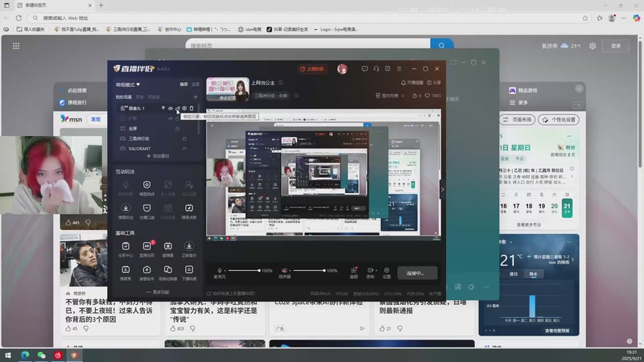Open speaker device dropdown arrow
644x362 pixels.
pyautogui.click(x=290, y=271)
